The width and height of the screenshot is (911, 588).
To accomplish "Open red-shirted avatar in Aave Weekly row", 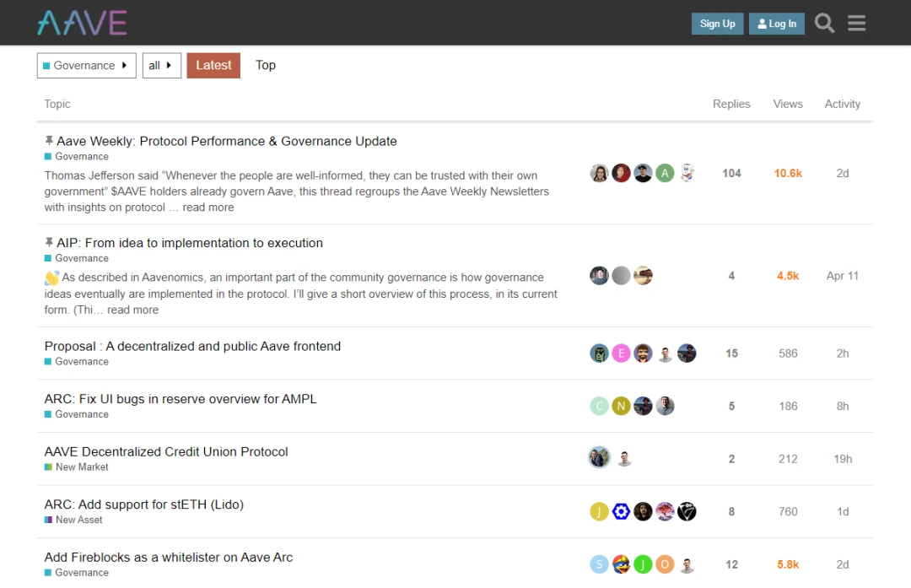I will coord(621,173).
